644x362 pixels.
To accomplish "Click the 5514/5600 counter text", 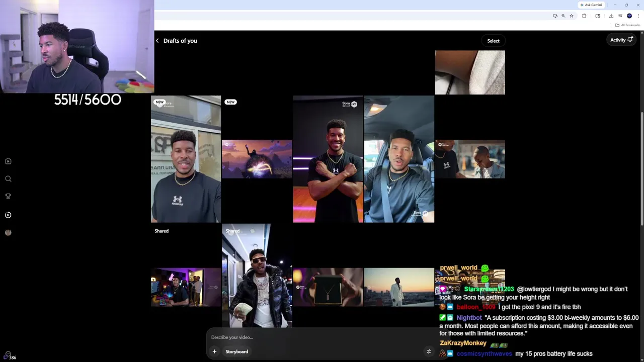I will coord(88,100).
